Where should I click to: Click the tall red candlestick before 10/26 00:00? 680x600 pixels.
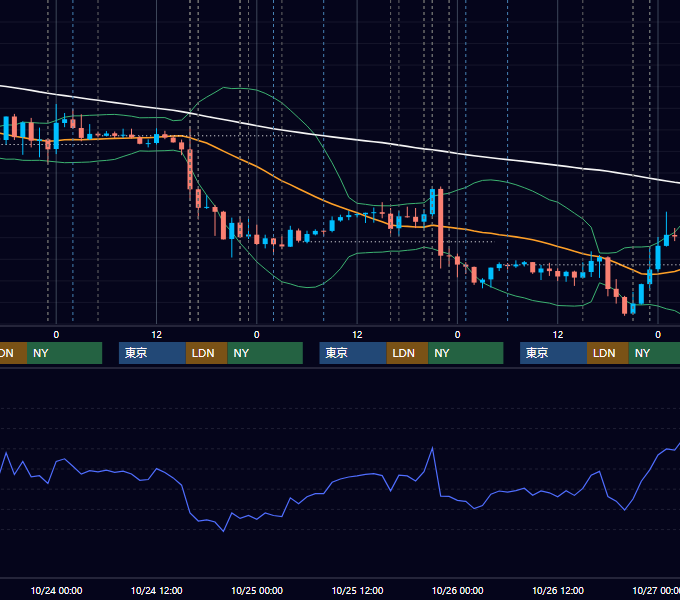(441, 223)
